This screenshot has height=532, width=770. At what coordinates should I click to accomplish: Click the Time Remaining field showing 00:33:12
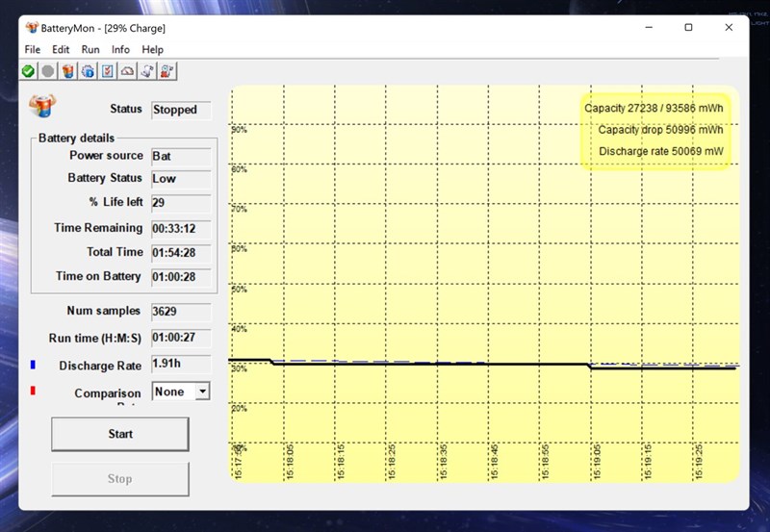[181, 229]
